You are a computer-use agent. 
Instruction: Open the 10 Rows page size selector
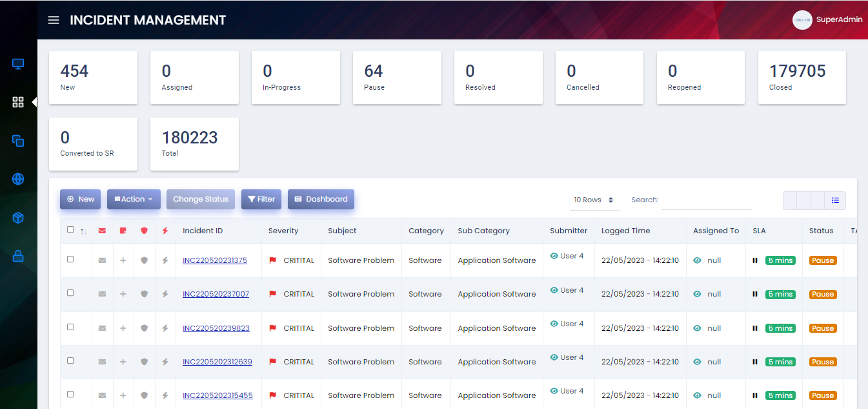point(594,200)
